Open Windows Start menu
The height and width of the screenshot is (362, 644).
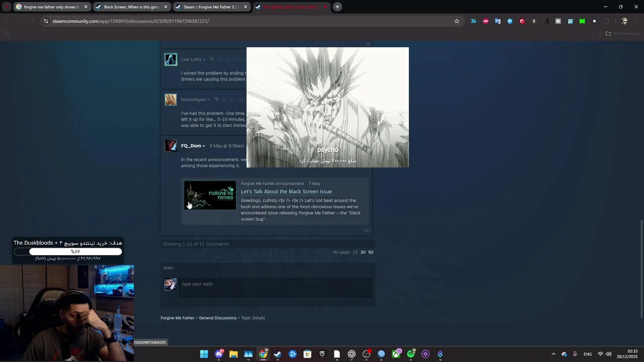click(x=204, y=354)
